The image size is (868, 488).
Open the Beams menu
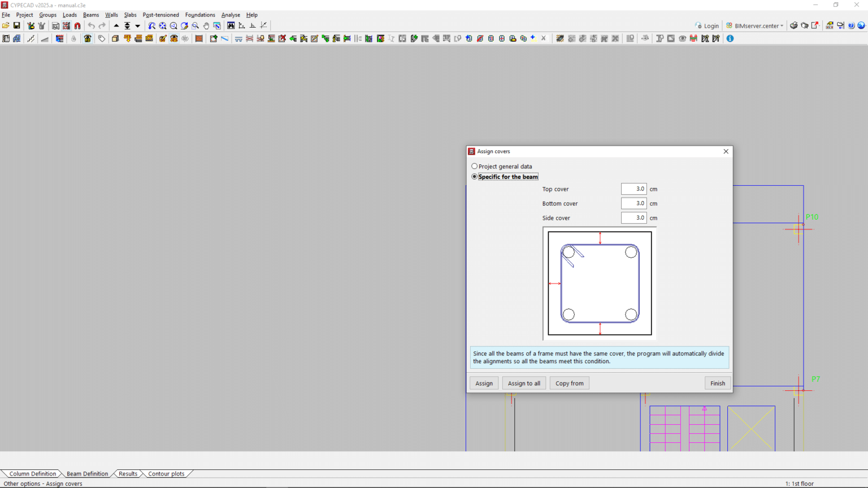90,15
